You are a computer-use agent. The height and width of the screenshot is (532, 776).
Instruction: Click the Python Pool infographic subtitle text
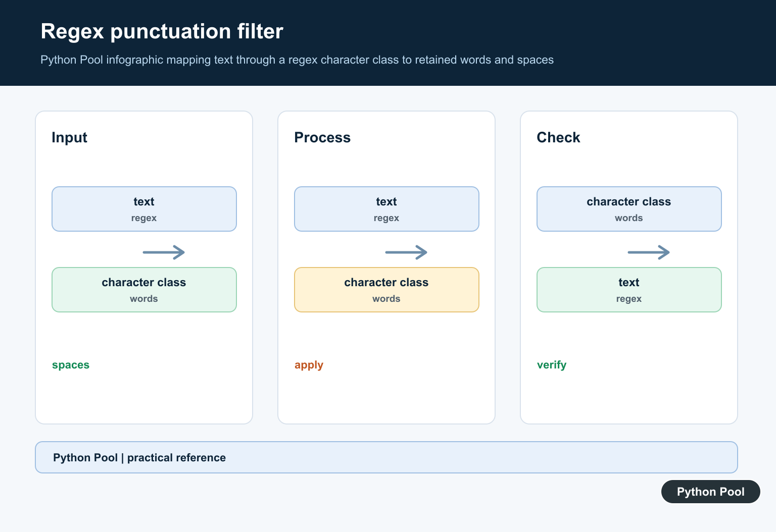click(297, 60)
